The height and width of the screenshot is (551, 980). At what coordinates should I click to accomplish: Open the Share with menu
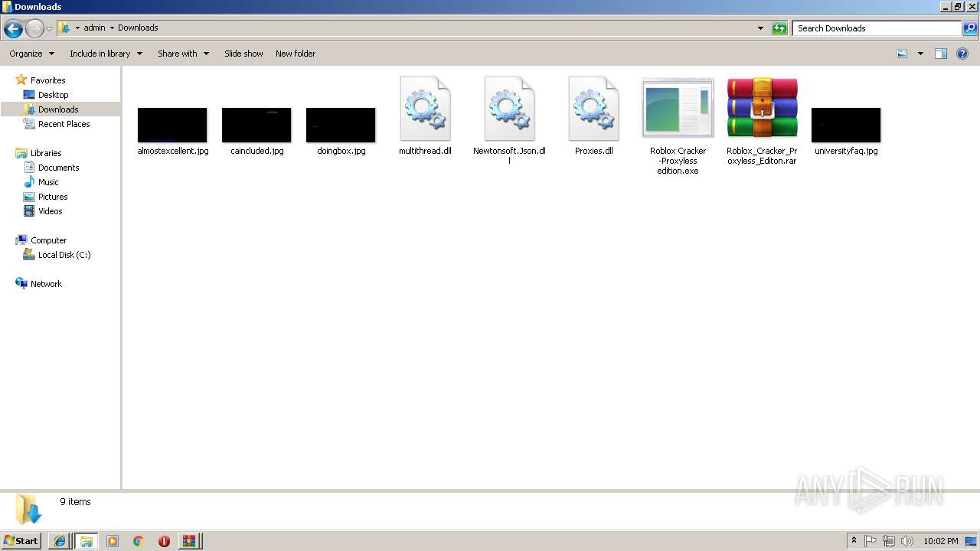click(184, 54)
